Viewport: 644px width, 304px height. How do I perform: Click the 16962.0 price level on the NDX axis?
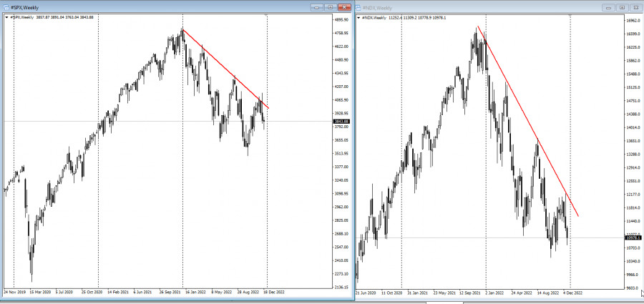point(633,21)
